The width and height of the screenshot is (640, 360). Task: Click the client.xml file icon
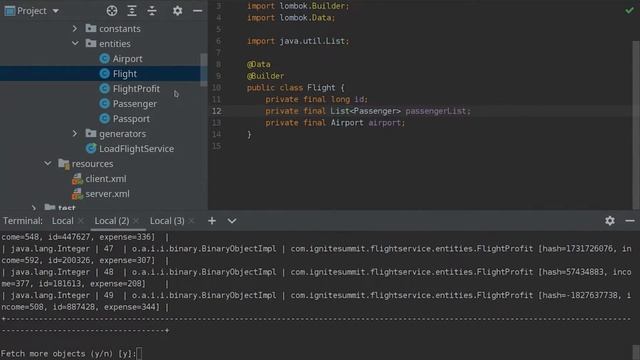(x=77, y=179)
